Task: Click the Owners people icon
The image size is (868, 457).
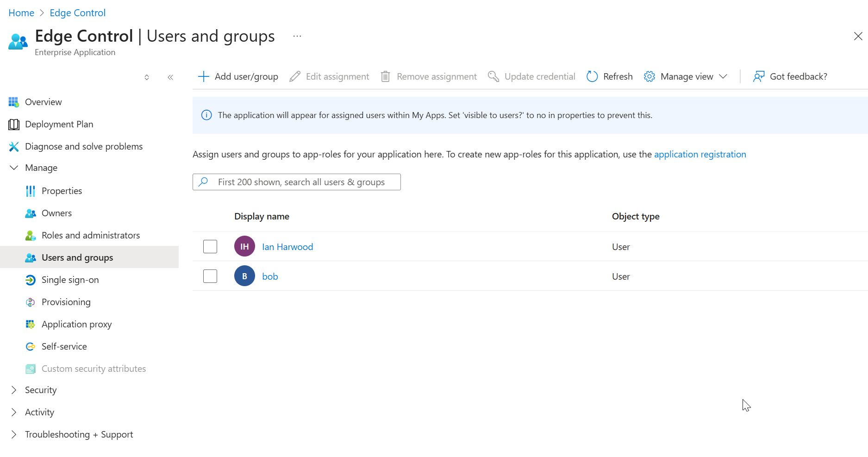Action: pos(31,213)
